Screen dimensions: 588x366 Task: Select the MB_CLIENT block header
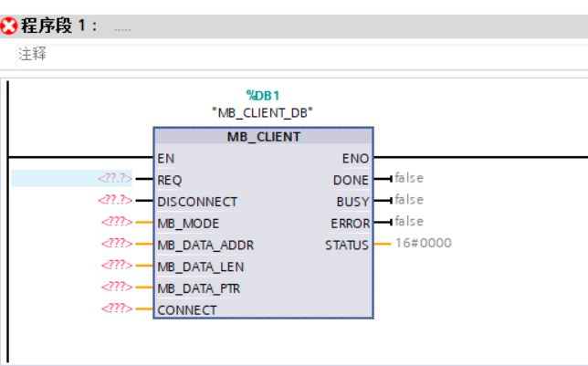point(264,137)
